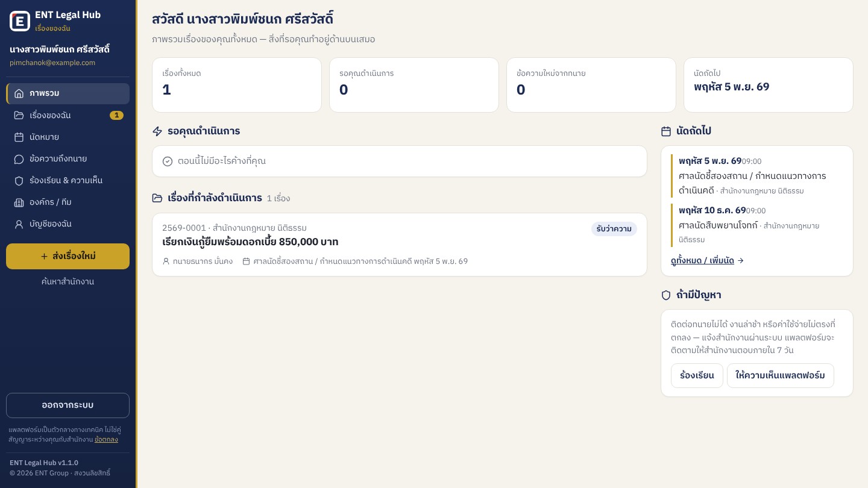Viewport: 868px width, 488px height.
Task: Click the email pimchanok@example.com in sidebar
Action: click(x=52, y=63)
